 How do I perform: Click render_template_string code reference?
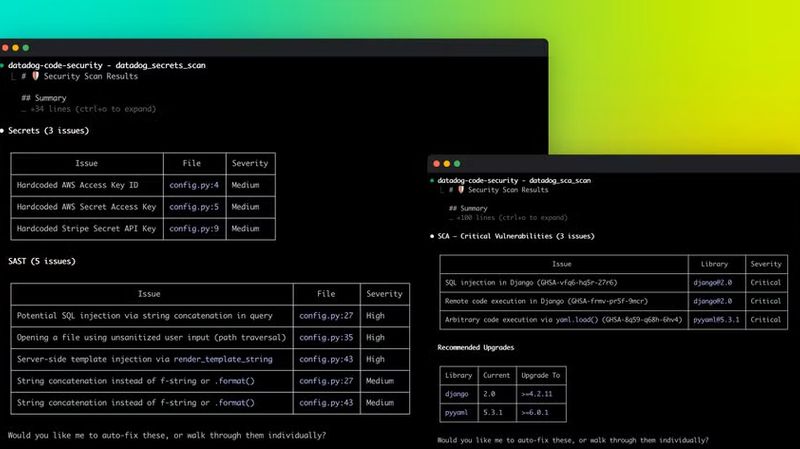coord(223,359)
